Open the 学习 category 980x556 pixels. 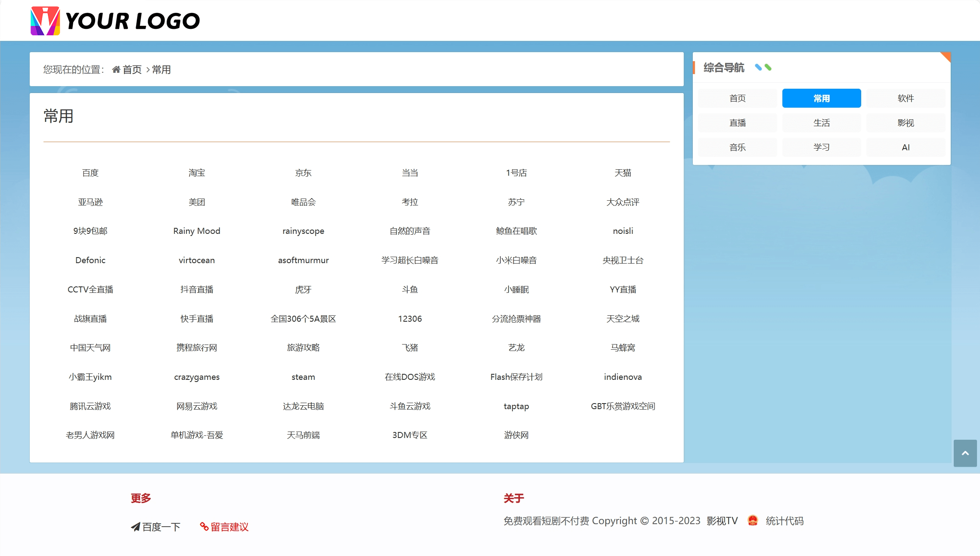click(821, 147)
